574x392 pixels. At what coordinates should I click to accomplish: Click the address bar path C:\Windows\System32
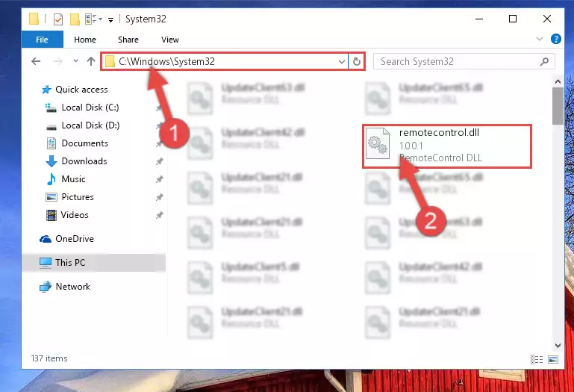[166, 61]
